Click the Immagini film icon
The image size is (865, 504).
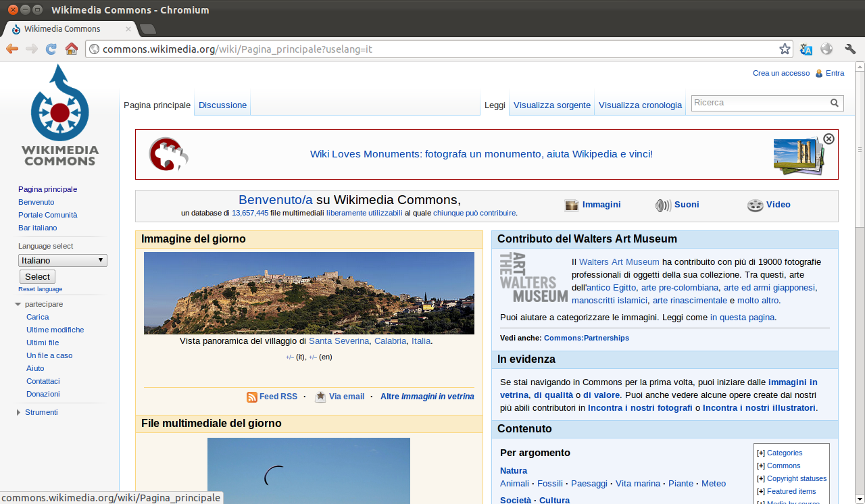(x=572, y=205)
